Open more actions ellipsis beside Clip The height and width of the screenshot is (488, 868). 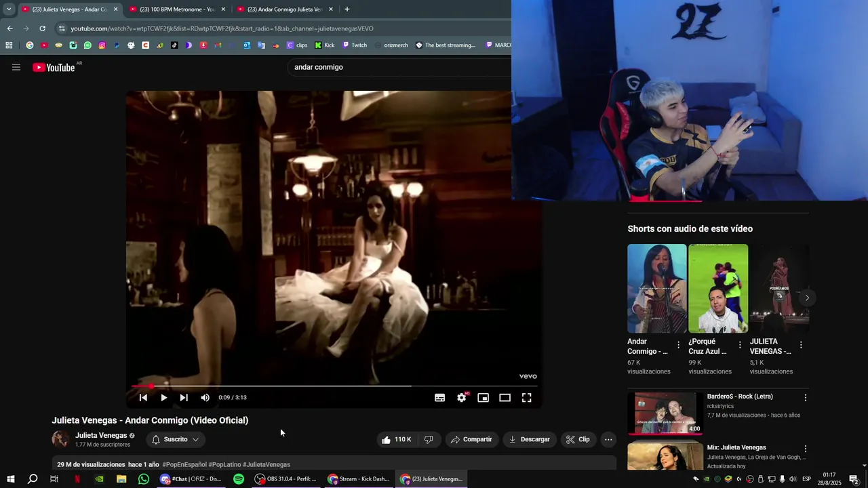click(608, 439)
